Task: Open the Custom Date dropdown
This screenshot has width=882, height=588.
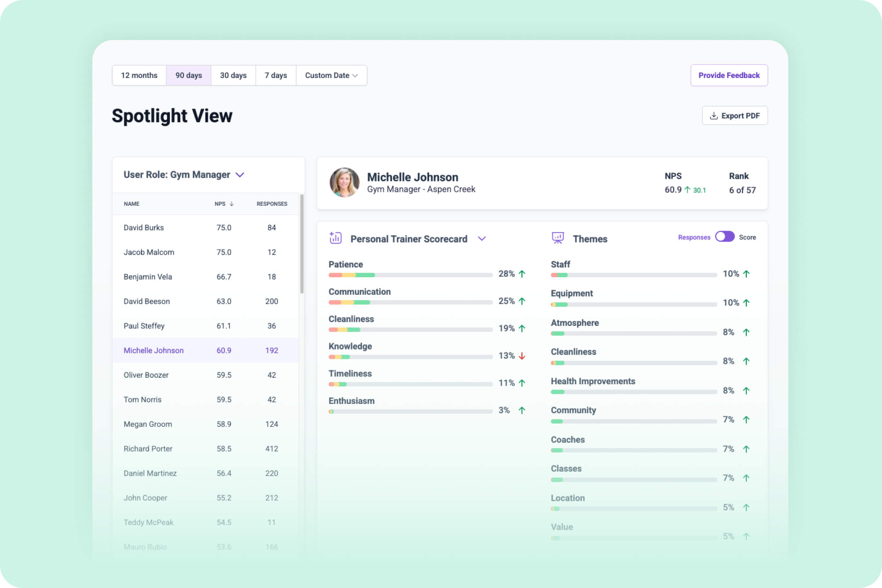Action: tap(331, 76)
